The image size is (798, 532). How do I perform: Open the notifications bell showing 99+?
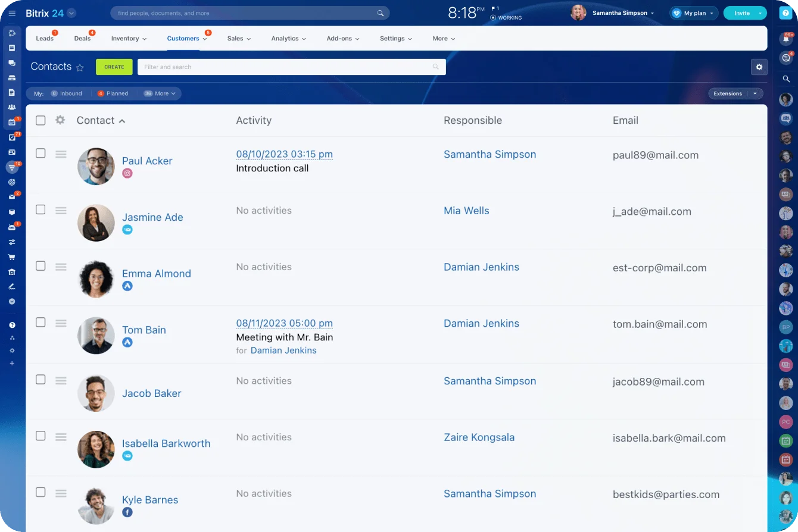(x=786, y=39)
